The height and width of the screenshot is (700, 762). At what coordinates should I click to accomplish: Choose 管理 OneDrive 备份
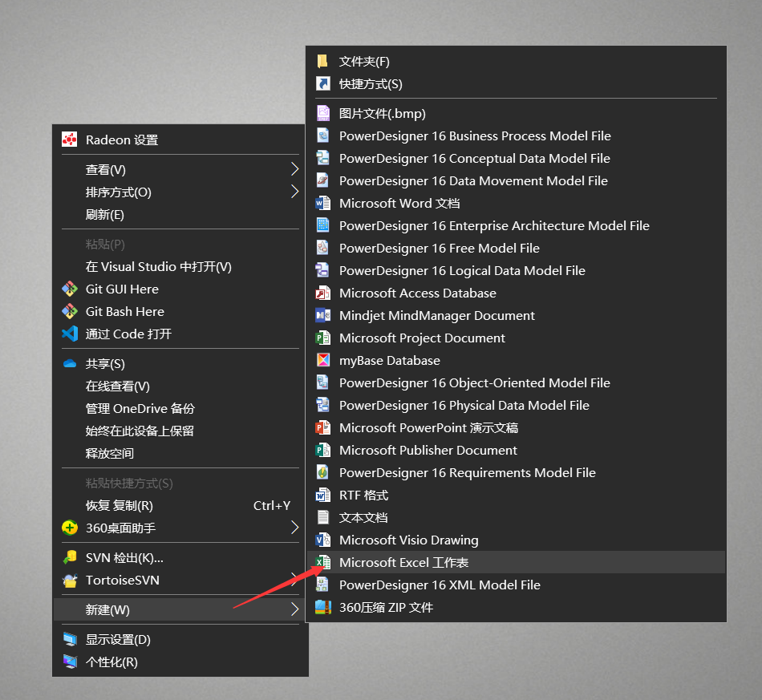point(180,409)
